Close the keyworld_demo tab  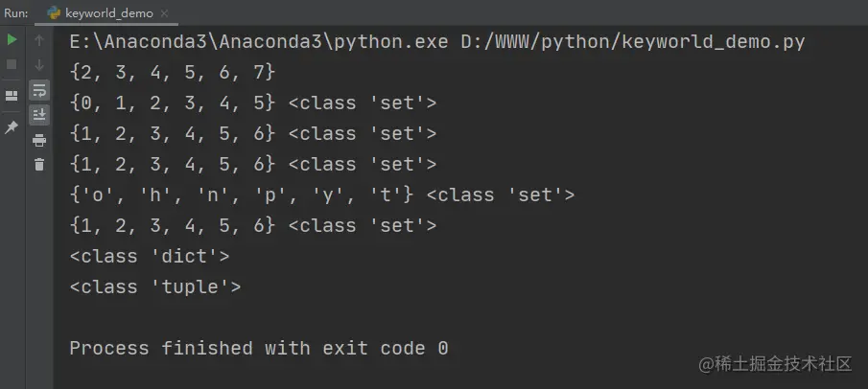tap(164, 13)
